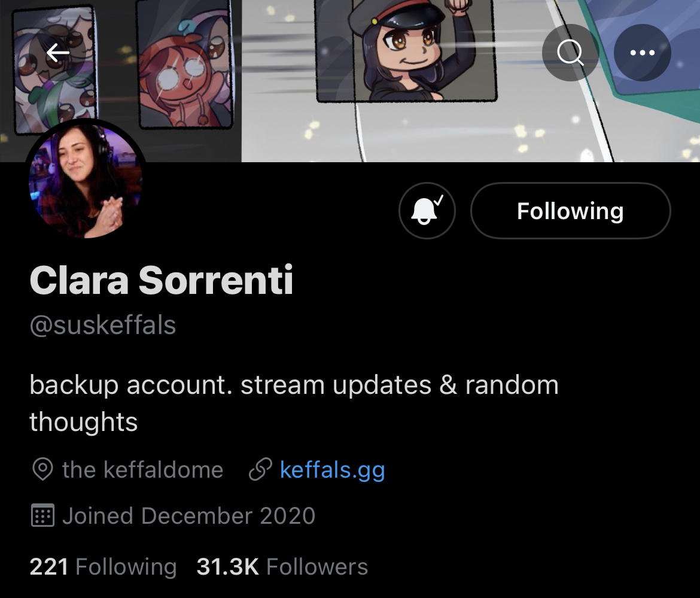Tap the calendar joined-date icon

[x=43, y=515]
